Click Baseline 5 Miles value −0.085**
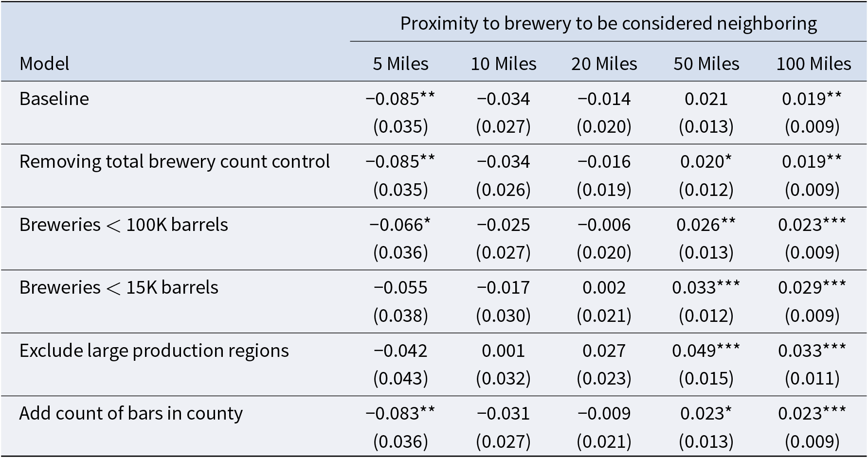The width and height of the screenshot is (868, 458). click(400, 99)
